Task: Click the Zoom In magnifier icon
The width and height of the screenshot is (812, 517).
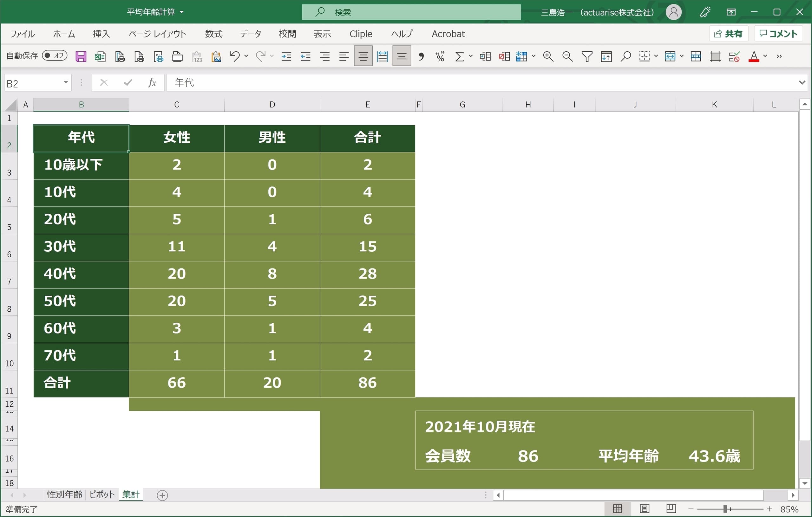Action: tap(548, 56)
